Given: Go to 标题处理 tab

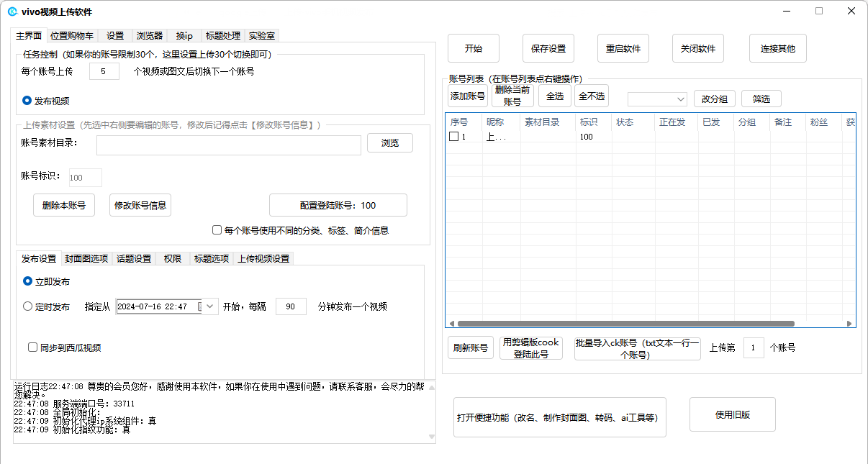Looking at the screenshot, I should (223, 35).
